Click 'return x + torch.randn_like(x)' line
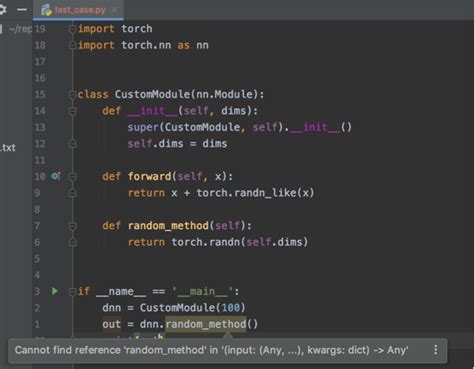The width and height of the screenshot is (474, 369). (x=221, y=193)
